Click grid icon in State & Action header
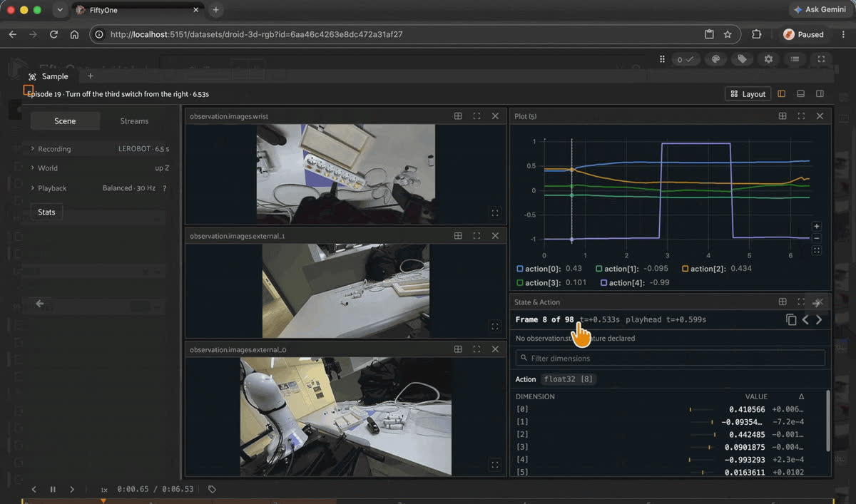The height and width of the screenshot is (504, 856). point(783,302)
